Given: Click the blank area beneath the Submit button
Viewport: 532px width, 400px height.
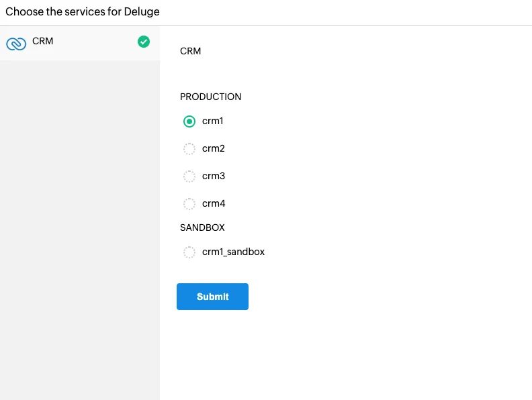Looking at the screenshot, I should (346, 355).
